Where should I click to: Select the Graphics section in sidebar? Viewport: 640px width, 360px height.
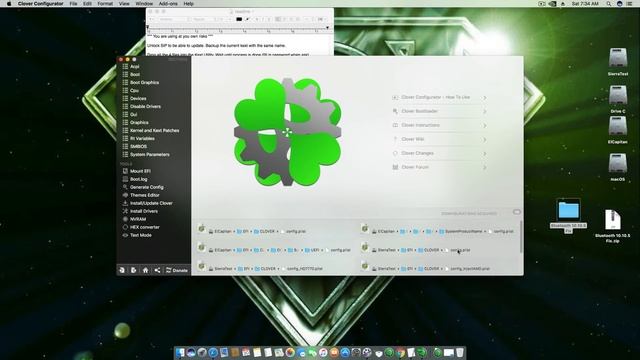[x=139, y=122]
